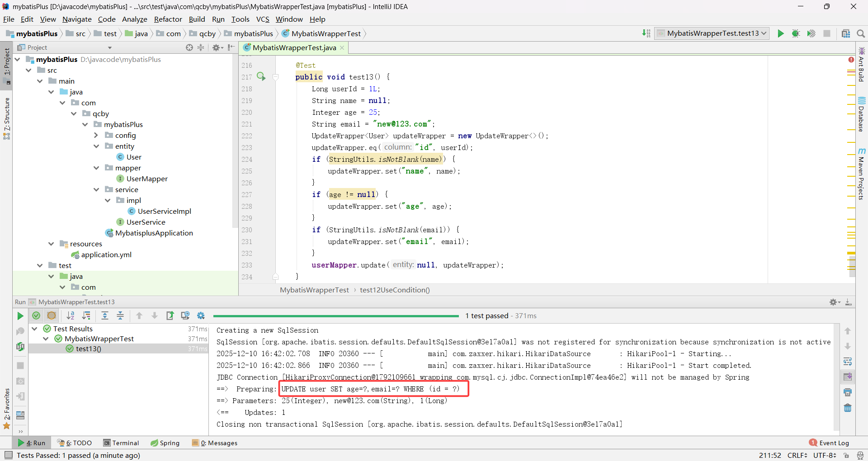Run MybatisWrapperTest.test13 with green play button

point(780,33)
